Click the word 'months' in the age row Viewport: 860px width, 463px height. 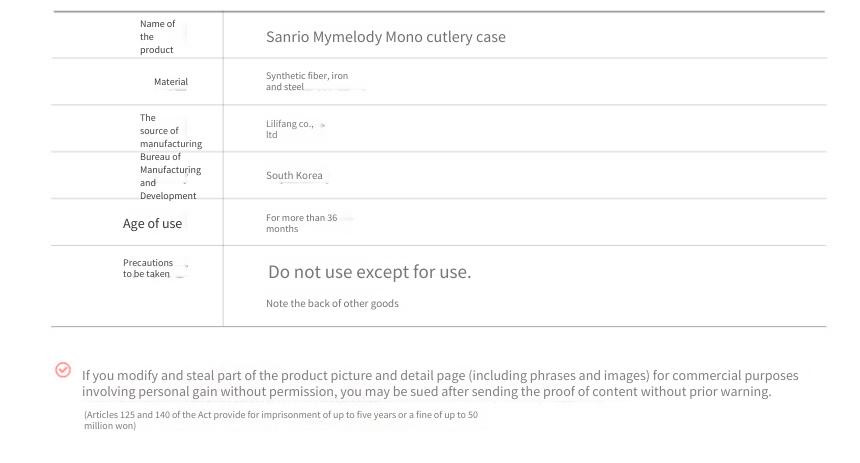(282, 229)
